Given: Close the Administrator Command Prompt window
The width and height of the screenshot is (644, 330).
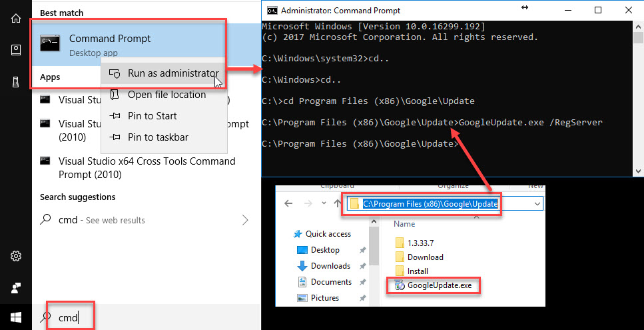Looking at the screenshot, I should (629, 10).
